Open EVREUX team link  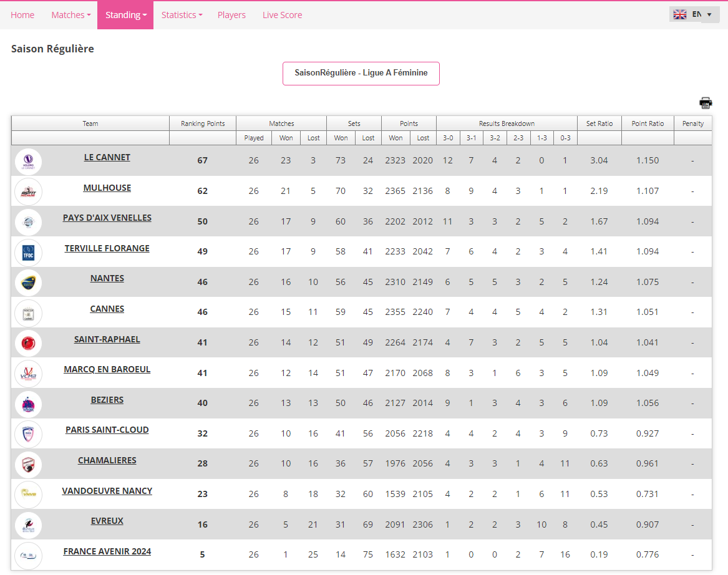(107, 521)
